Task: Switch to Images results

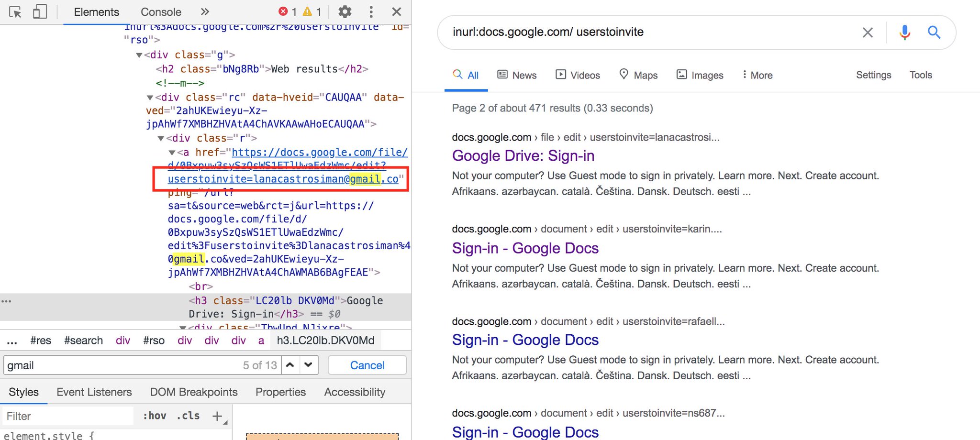Action: 700,75
